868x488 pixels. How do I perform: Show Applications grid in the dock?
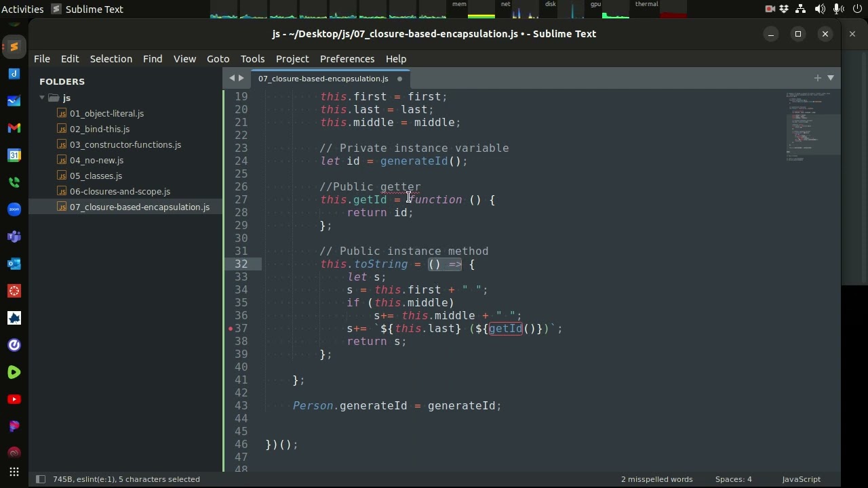(14, 472)
